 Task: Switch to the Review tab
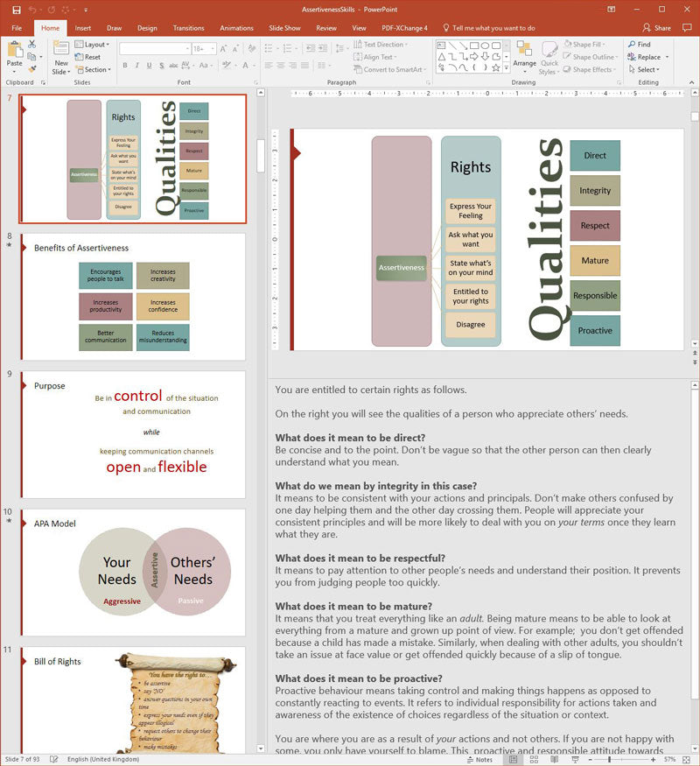click(x=326, y=28)
